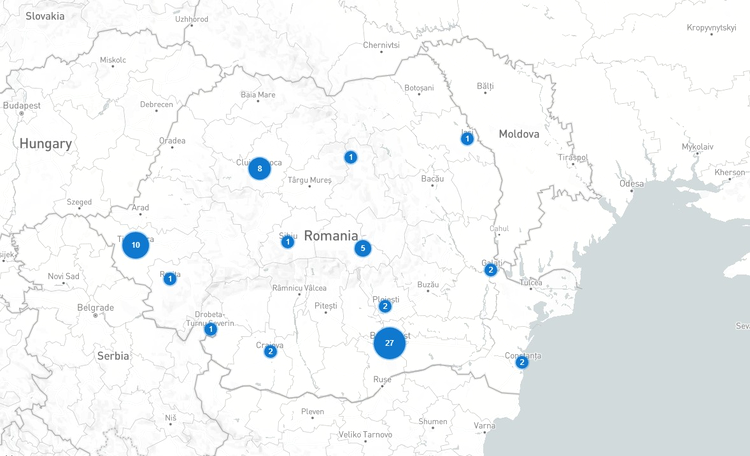Select the cluster marker numbered 10 at Timișoara
The image size is (750, 456).
[x=136, y=245]
